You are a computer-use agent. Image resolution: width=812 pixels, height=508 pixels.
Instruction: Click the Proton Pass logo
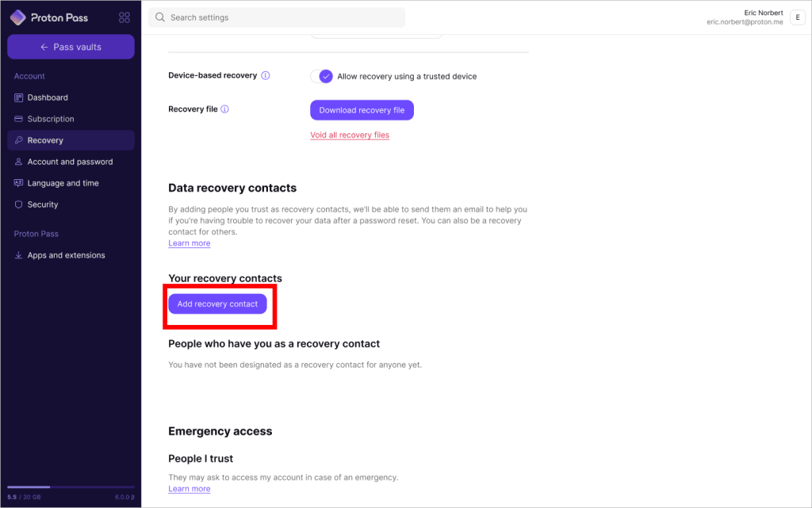[49, 17]
